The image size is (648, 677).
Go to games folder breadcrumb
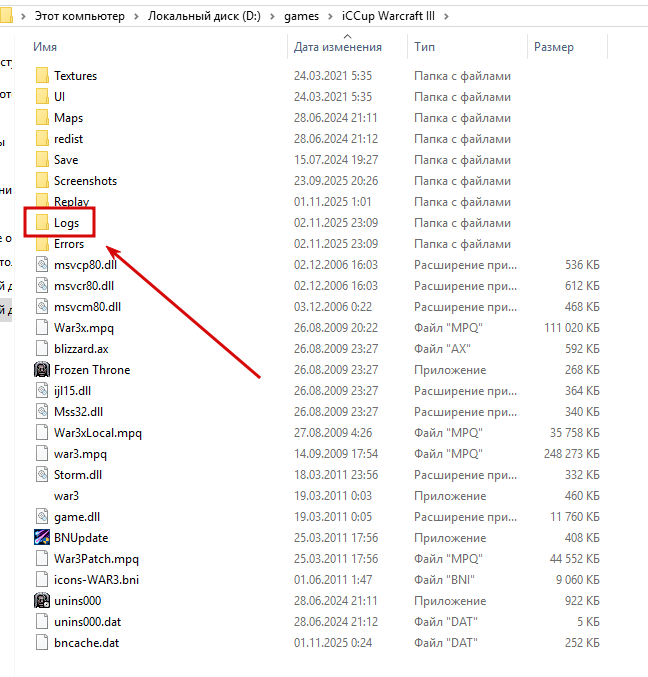(x=301, y=16)
